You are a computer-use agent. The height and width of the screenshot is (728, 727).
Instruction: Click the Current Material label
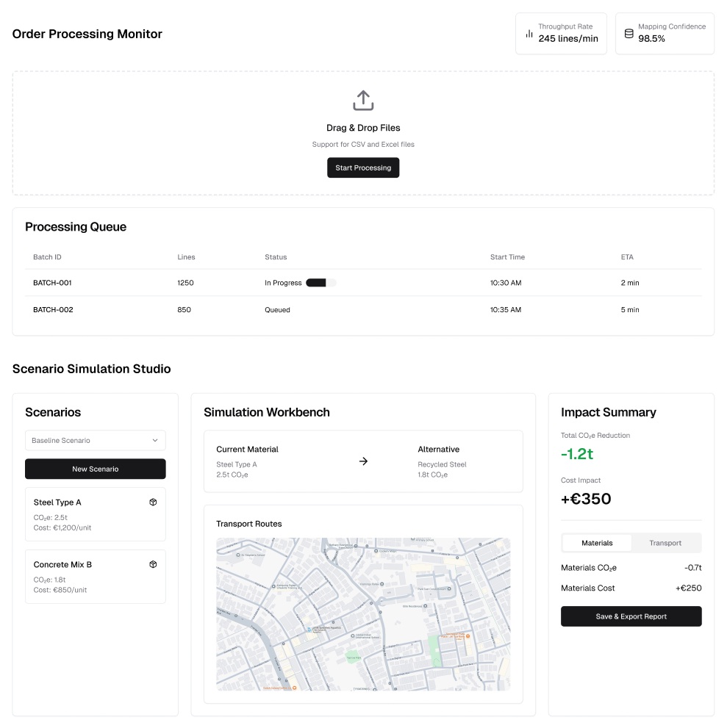[x=247, y=449]
